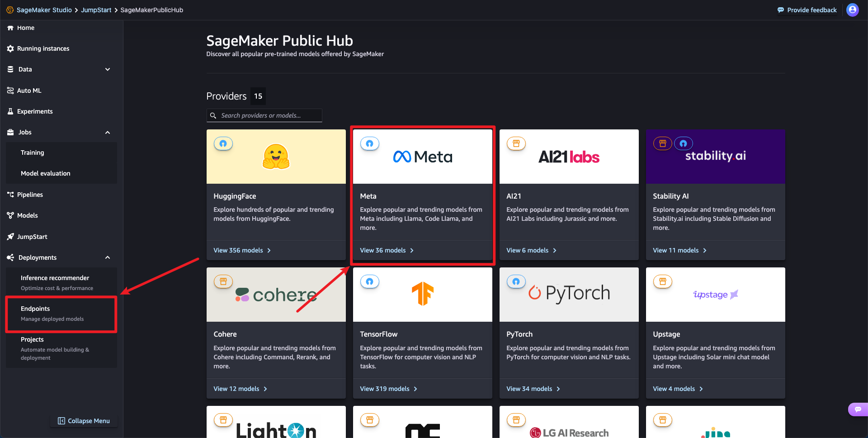
Task: Expand the Data section chevron
Action: tap(108, 69)
